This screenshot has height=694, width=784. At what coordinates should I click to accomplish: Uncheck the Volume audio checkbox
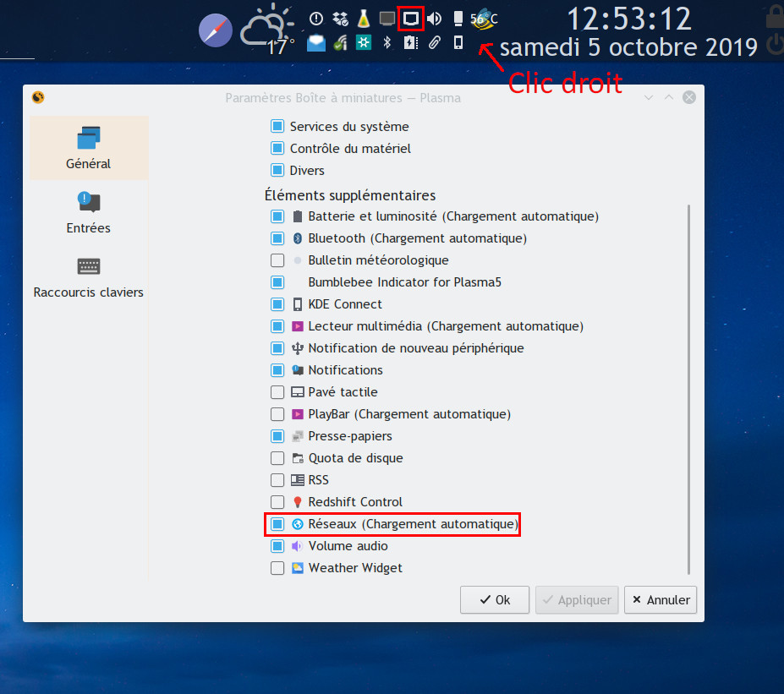coord(277,545)
